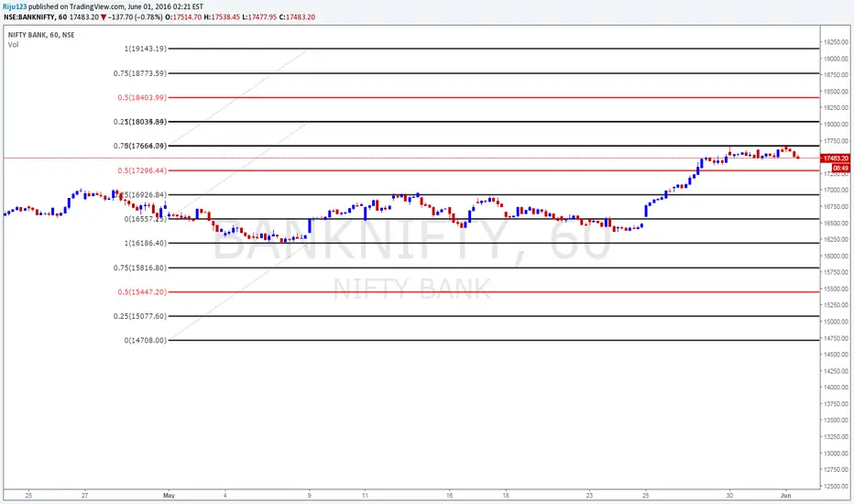Click the 15500.00 price axis label
Screen dimensions: 854x504
pos(836,289)
